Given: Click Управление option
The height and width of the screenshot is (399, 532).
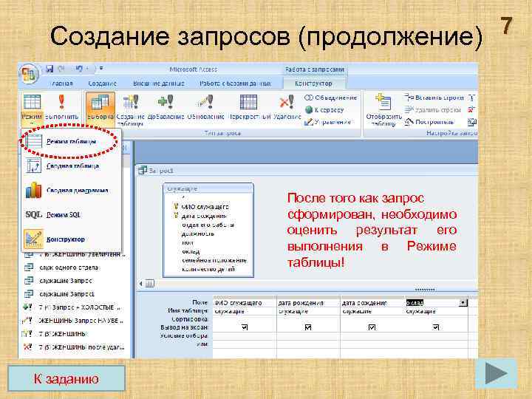Looking at the screenshot, I should 328,122.
